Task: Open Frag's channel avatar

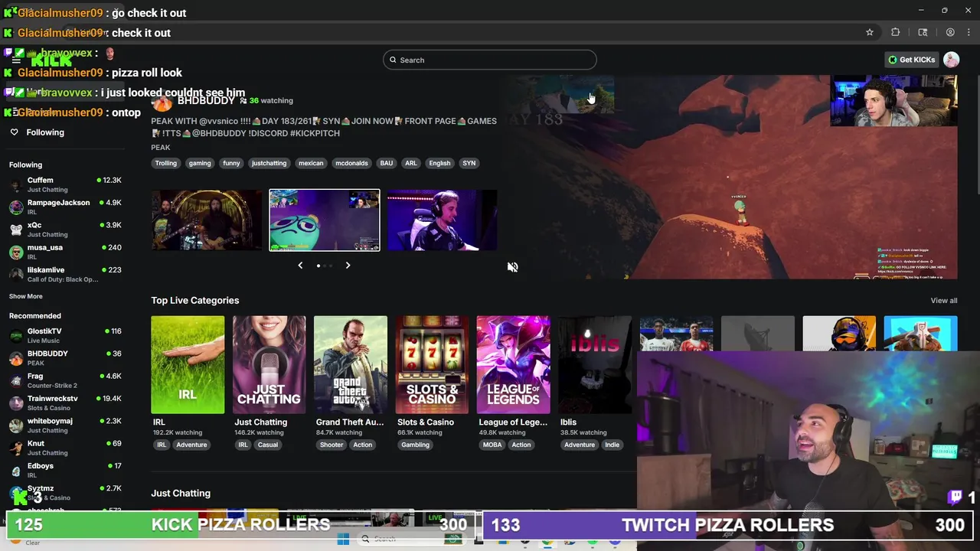Action: pos(16,380)
